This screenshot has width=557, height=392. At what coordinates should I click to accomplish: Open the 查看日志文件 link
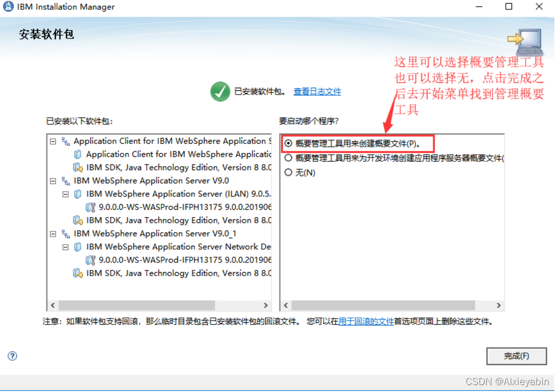point(317,91)
